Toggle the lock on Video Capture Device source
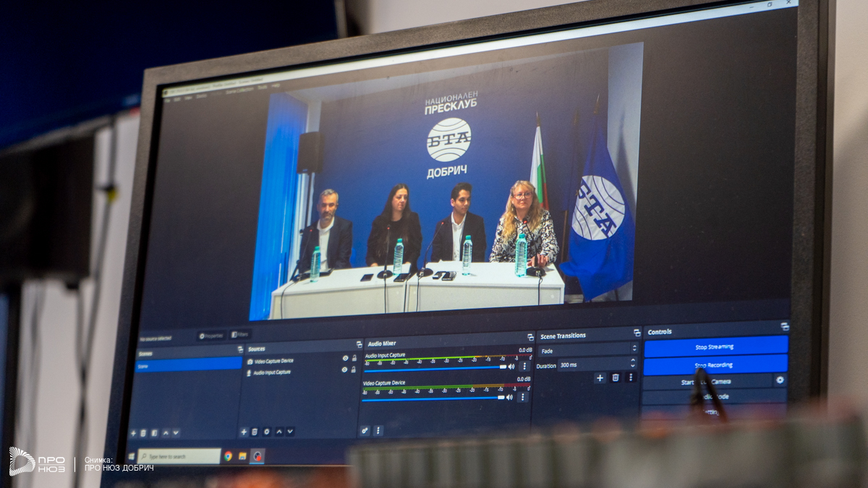Image resolution: width=868 pixels, height=488 pixels. [354, 358]
